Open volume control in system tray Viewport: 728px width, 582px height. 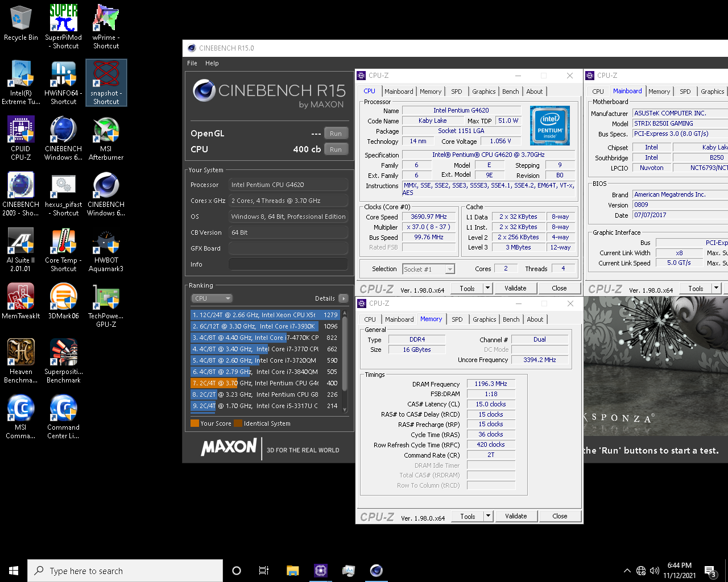(x=655, y=571)
